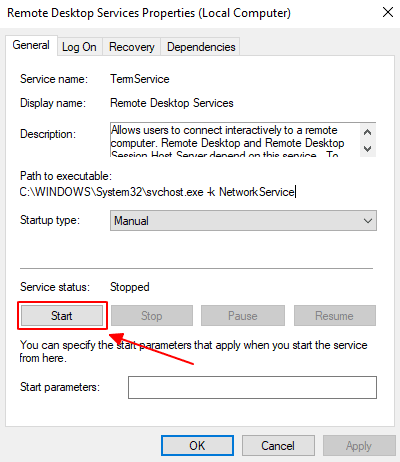Switch to the Log On tab
The height and width of the screenshot is (462, 400).
point(79,47)
